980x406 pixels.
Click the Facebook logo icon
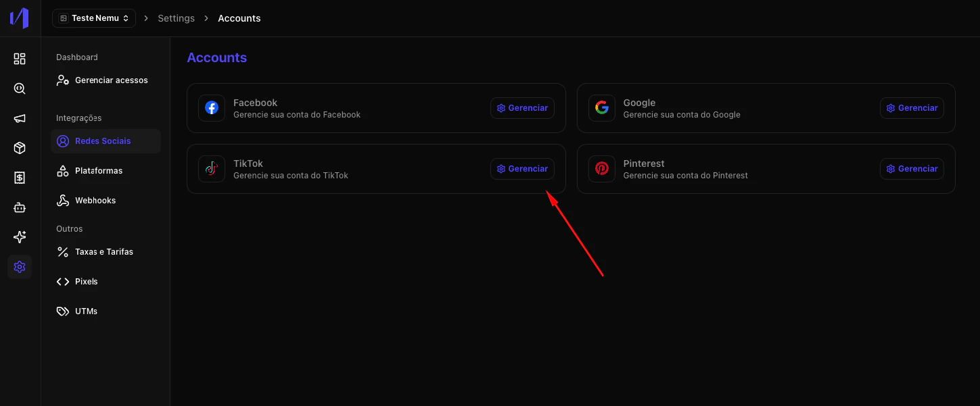(212, 108)
